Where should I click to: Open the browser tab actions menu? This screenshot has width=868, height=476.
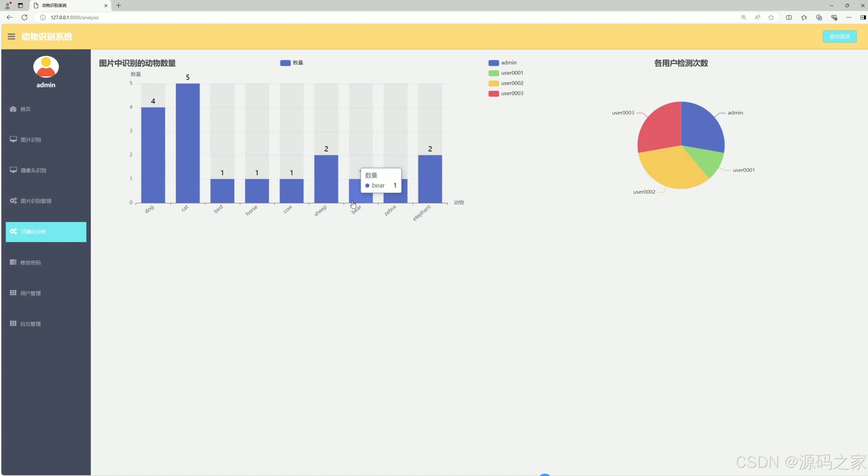20,5
